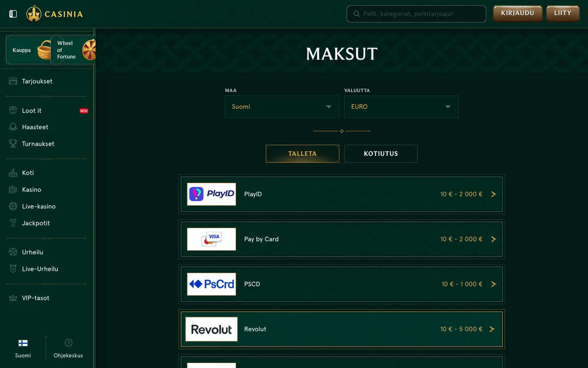Click the Koti castle icon
The image size is (588, 368).
point(13,173)
